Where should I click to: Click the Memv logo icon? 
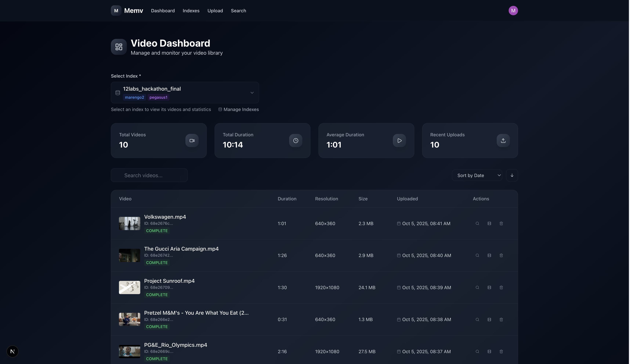[116, 10]
